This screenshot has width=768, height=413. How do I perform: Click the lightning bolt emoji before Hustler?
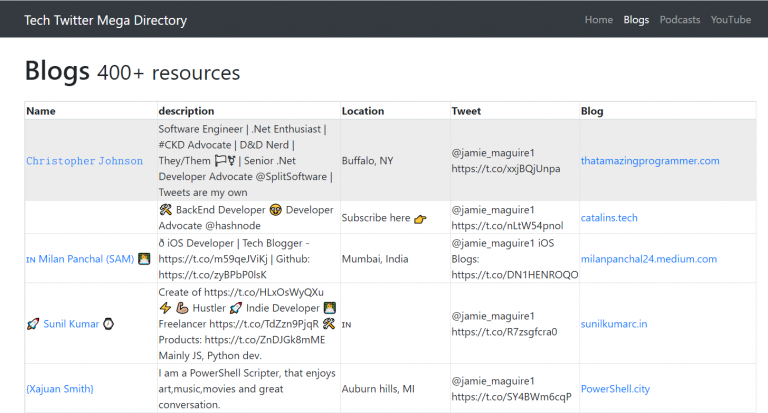[x=166, y=308]
